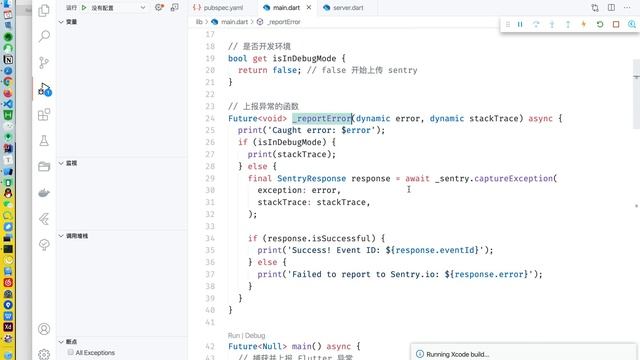The image size is (640, 360).
Task: Open the Docker view
Action: [x=44, y=193]
